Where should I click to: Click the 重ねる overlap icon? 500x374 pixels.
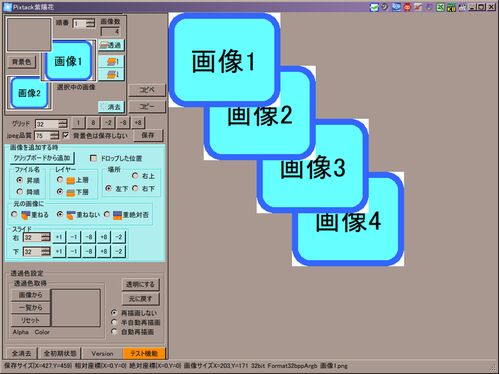click(x=26, y=215)
